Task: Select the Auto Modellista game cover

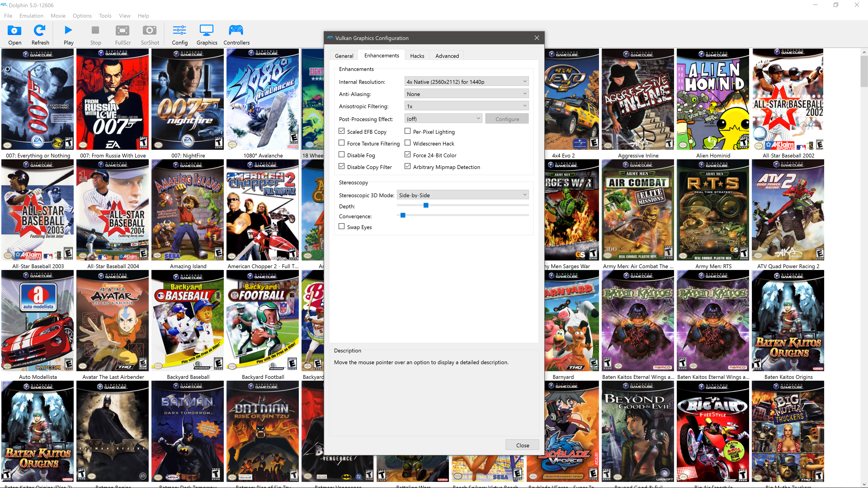Action: [37, 321]
